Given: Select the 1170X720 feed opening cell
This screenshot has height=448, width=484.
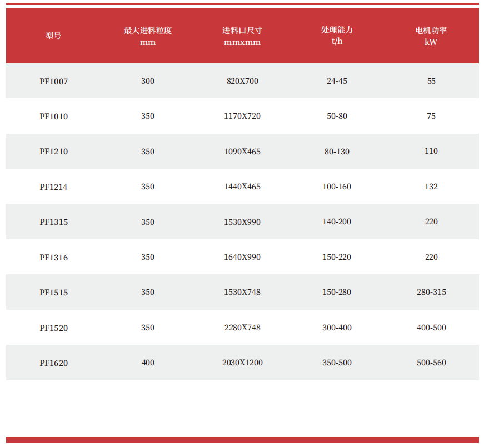Looking at the screenshot, I should coord(242,116).
